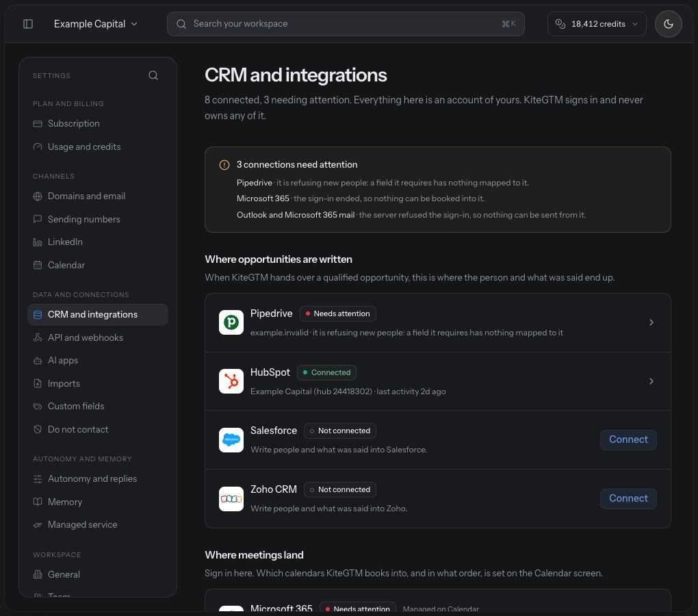Click the Do not contact shield icon
The image size is (698, 616).
pyautogui.click(x=38, y=430)
